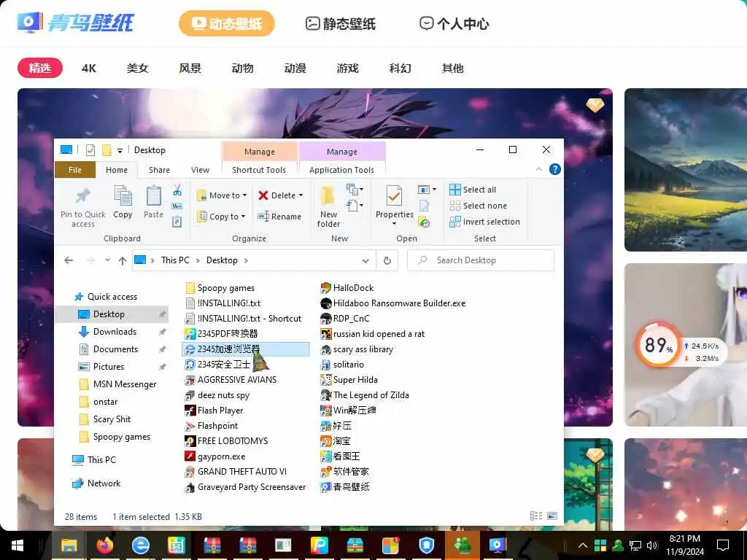The width and height of the screenshot is (747, 560).
Task: Open the Easy access dropdown
Action: 355,206
